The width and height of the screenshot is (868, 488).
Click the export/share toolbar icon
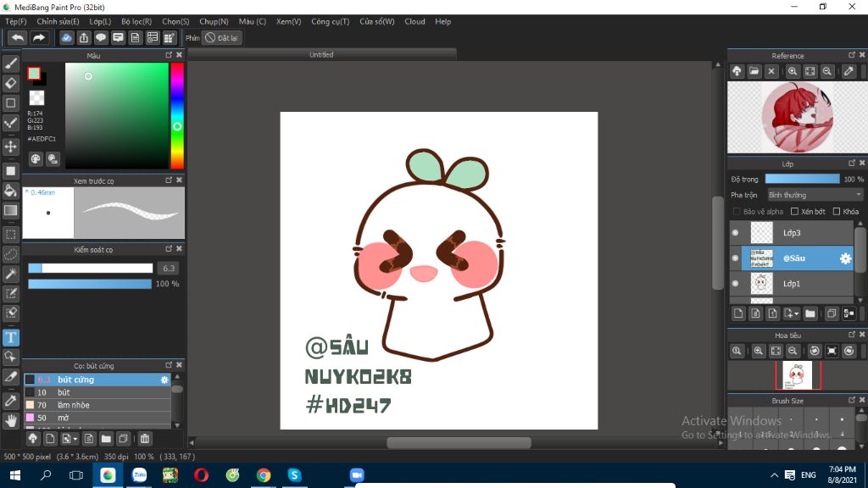(x=84, y=37)
